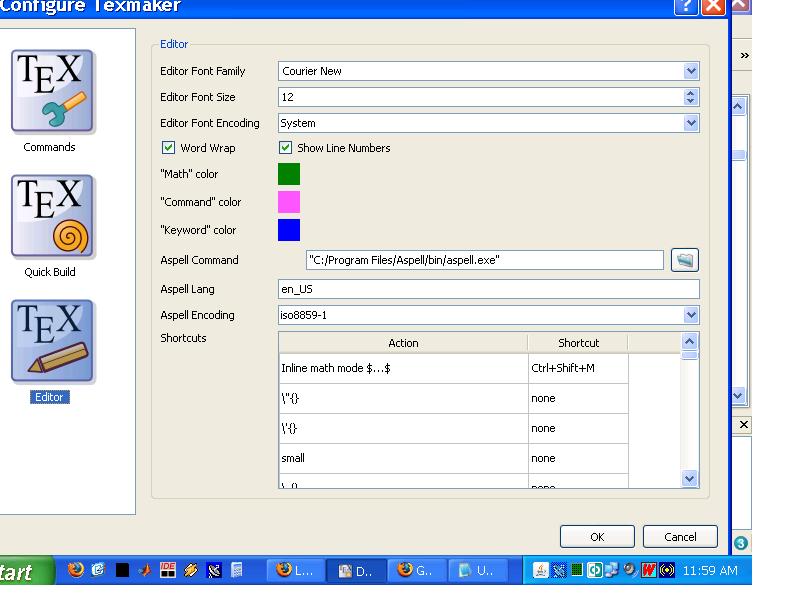Click the Action column header
The width and height of the screenshot is (800, 600).
(403, 343)
